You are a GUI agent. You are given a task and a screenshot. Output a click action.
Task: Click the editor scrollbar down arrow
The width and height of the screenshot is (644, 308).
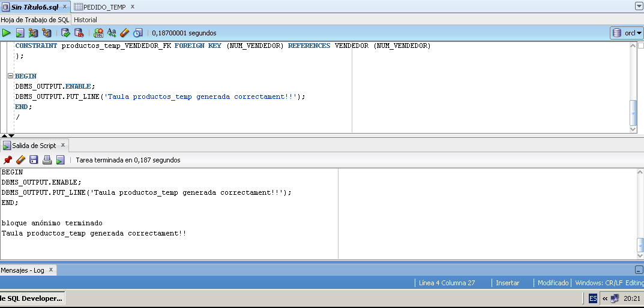(x=633, y=129)
